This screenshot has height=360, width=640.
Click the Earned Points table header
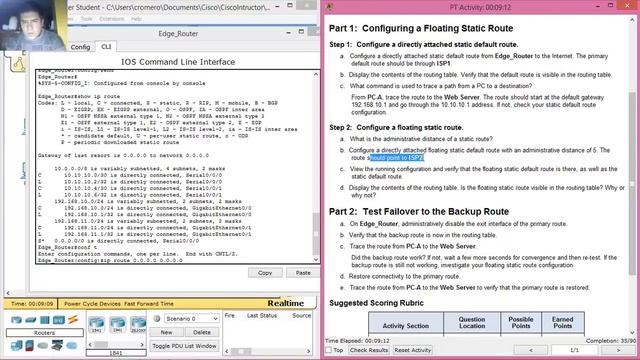click(x=562, y=322)
